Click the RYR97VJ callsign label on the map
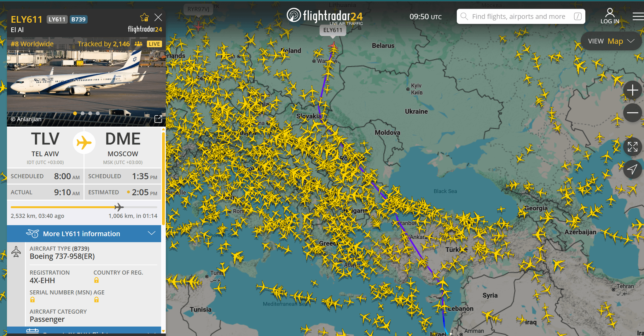 pos(198,9)
